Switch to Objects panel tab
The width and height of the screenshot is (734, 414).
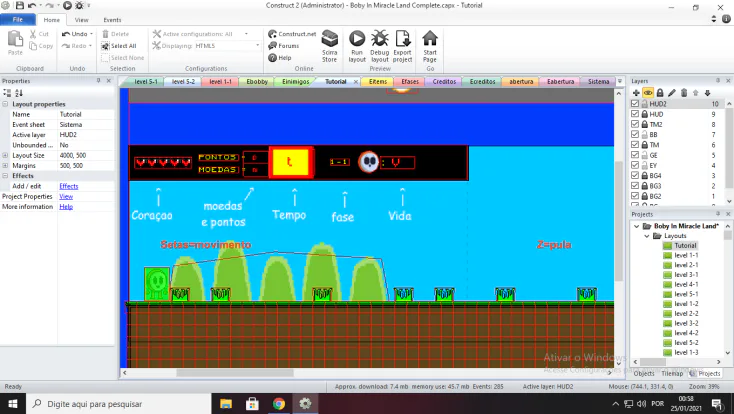(x=644, y=373)
